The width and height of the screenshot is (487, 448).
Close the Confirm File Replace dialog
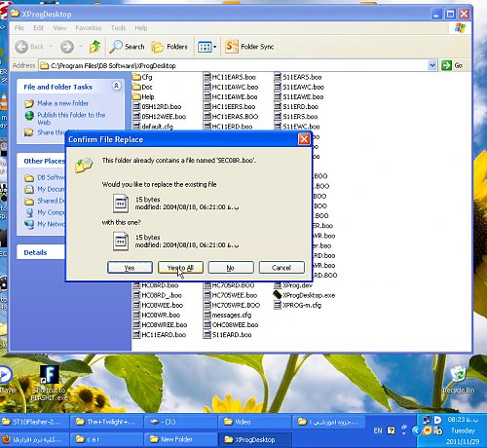tap(304, 139)
